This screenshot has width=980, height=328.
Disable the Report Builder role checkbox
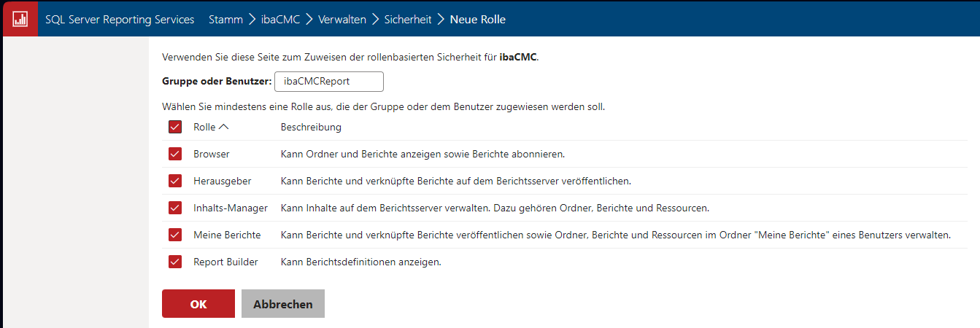pyautogui.click(x=175, y=262)
